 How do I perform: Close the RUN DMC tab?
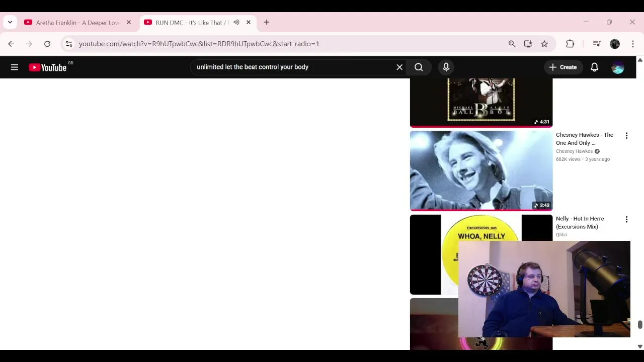pyautogui.click(x=249, y=22)
